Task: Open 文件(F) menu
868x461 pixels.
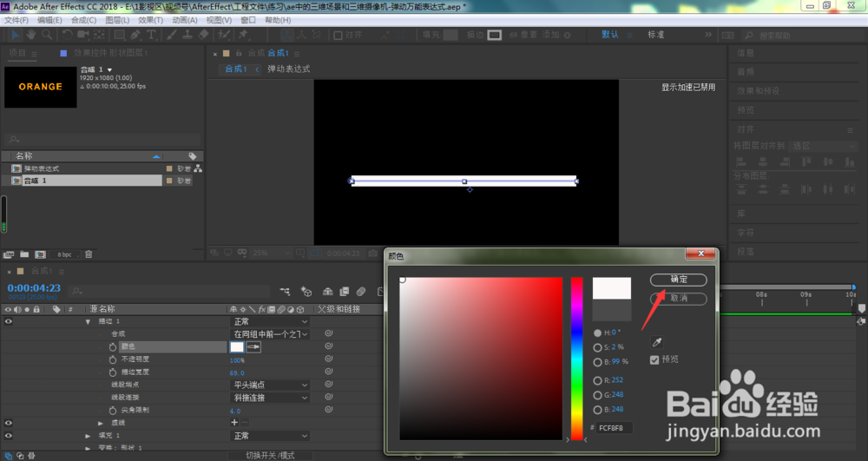Action: point(16,20)
